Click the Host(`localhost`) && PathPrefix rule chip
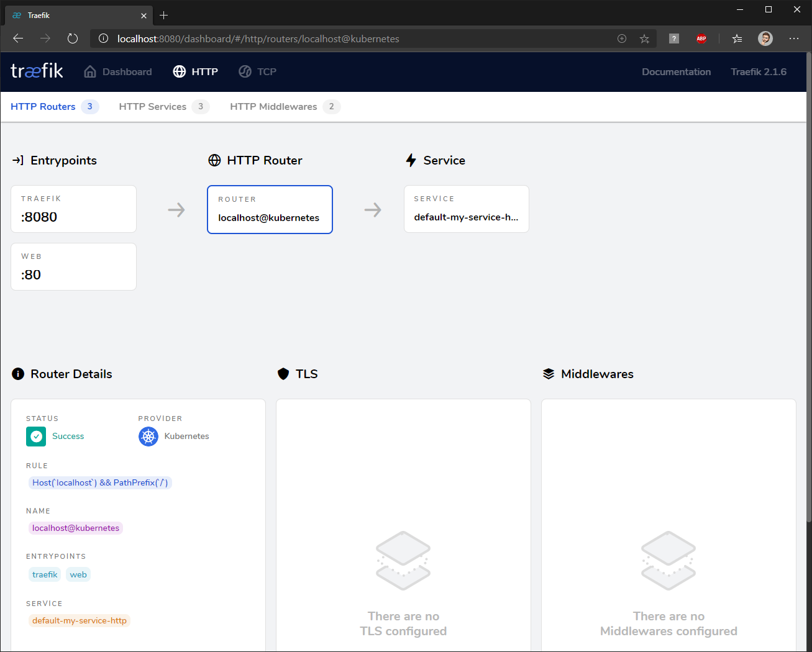 tap(100, 482)
